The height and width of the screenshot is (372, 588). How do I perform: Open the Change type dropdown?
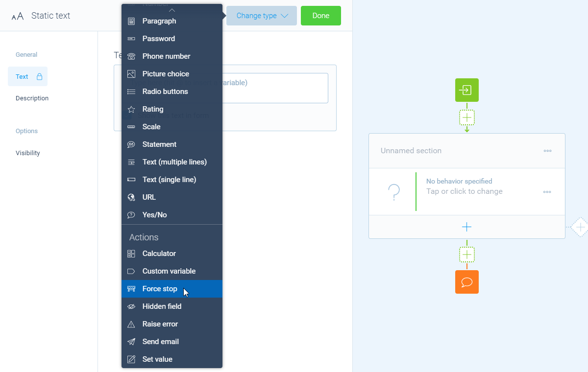pyautogui.click(x=262, y=16)
